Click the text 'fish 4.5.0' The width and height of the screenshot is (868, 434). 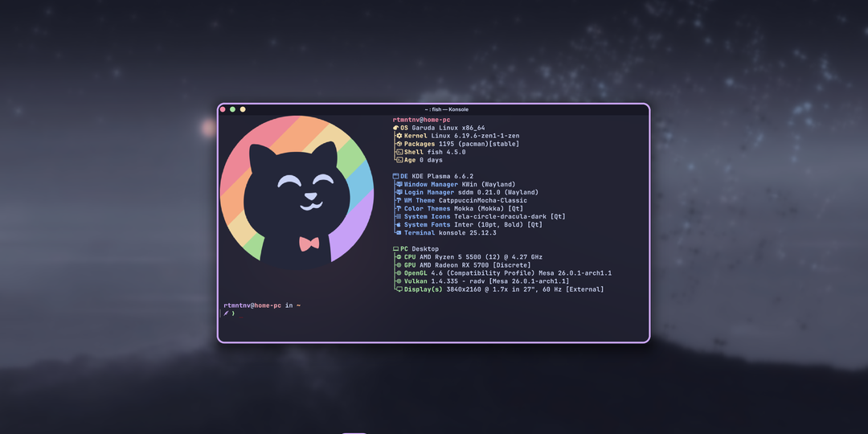[x=447, y=152]
